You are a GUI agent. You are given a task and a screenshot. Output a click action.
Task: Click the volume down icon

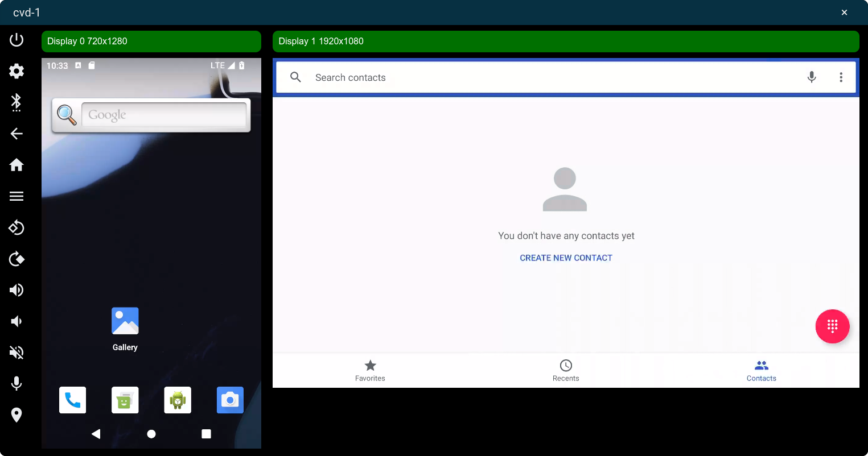point(17,321)
